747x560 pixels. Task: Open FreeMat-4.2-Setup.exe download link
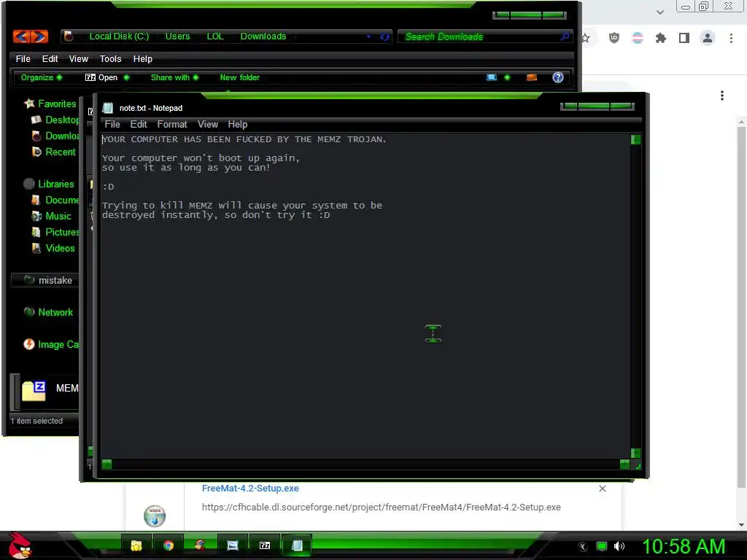click(x=250, y=488)
